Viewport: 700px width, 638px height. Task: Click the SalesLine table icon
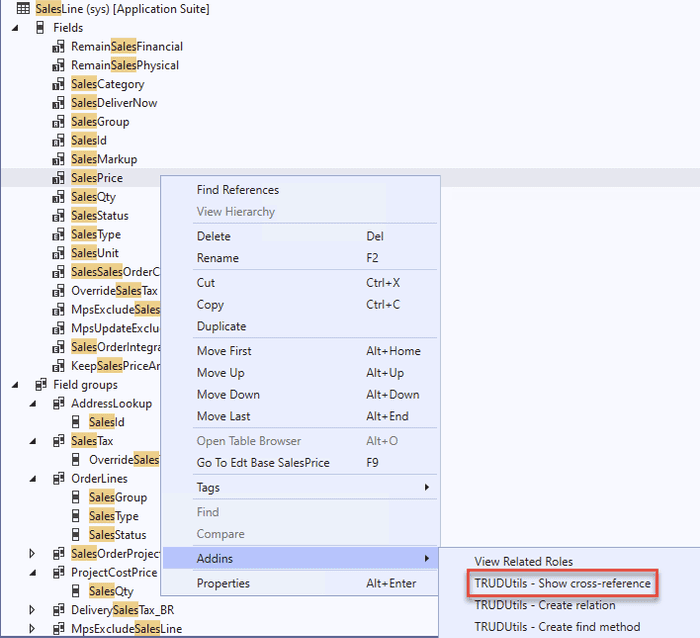[x=23, y=8]
